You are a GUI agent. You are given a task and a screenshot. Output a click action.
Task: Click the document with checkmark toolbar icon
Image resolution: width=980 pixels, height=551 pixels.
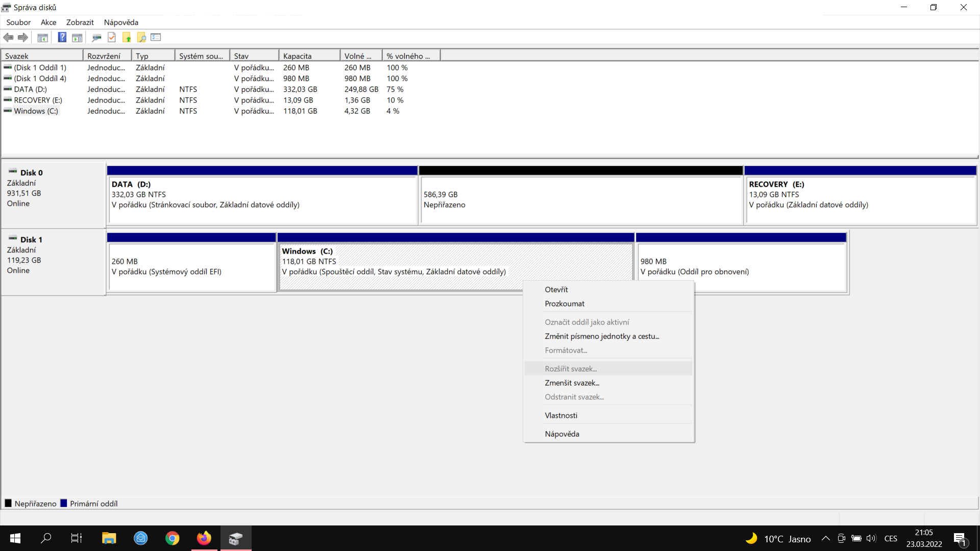click(112, 37)
